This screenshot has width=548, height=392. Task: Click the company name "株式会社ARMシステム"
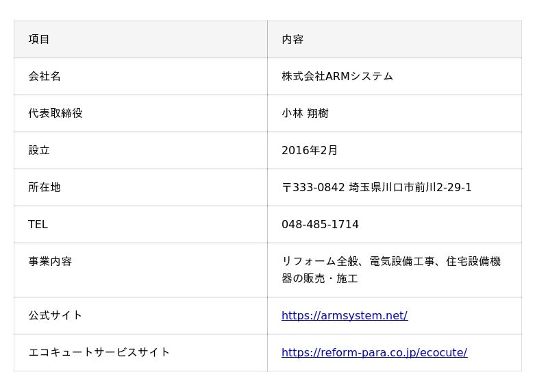tap(337, 76)
